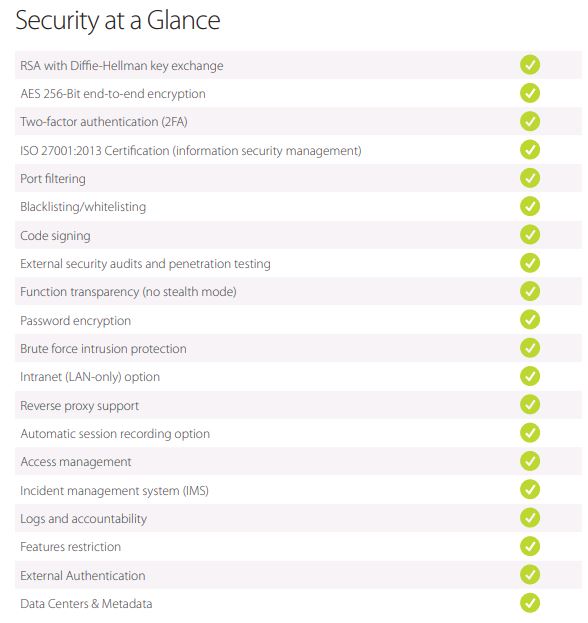Select the Two-factor authentication green checkmark
588x623 pixels.
(530, 121)
